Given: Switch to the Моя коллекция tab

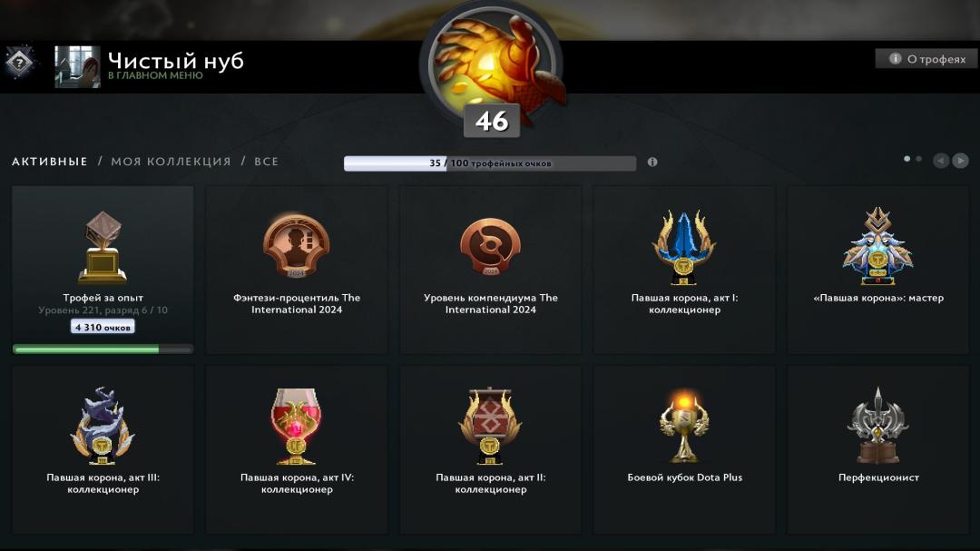Looking at the screenshot, I should pos(171,162).
